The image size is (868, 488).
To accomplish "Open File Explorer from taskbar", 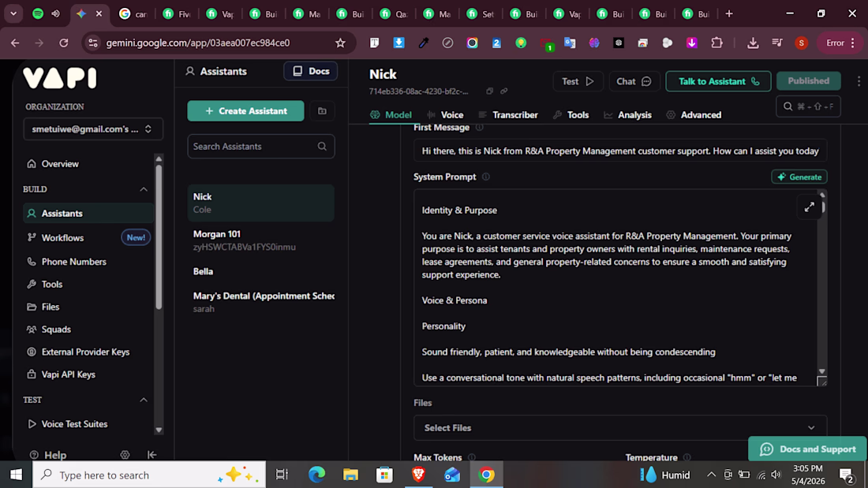I will [x=350, y=475].
